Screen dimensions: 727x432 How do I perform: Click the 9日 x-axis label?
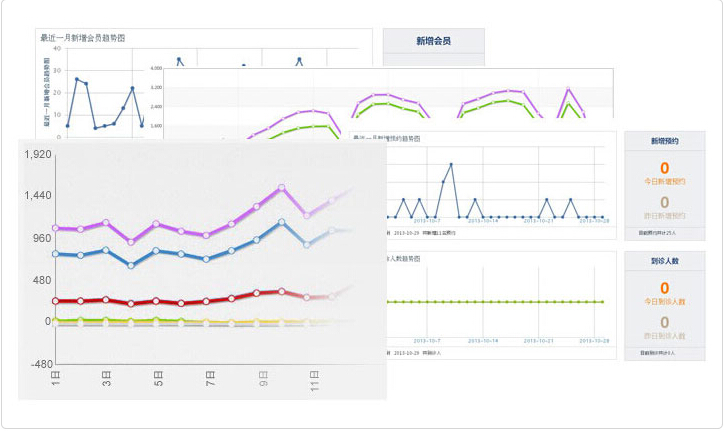coord(263,378)
